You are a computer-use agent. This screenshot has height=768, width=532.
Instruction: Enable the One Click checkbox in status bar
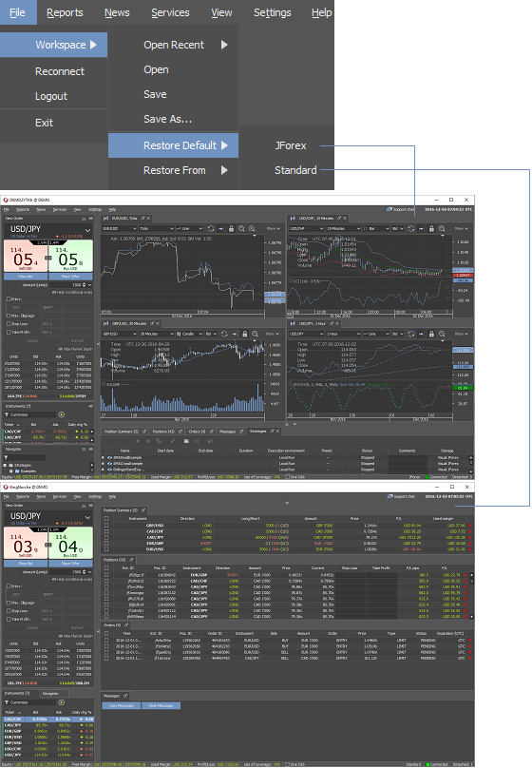point(288,764)
